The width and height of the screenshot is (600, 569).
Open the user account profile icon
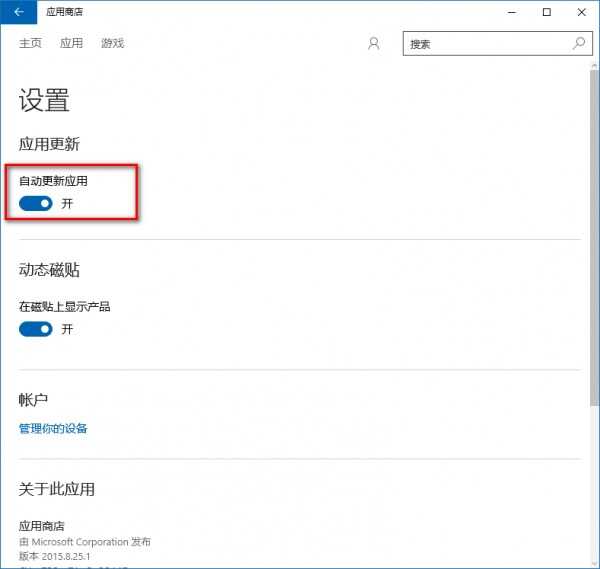point(374,44)
